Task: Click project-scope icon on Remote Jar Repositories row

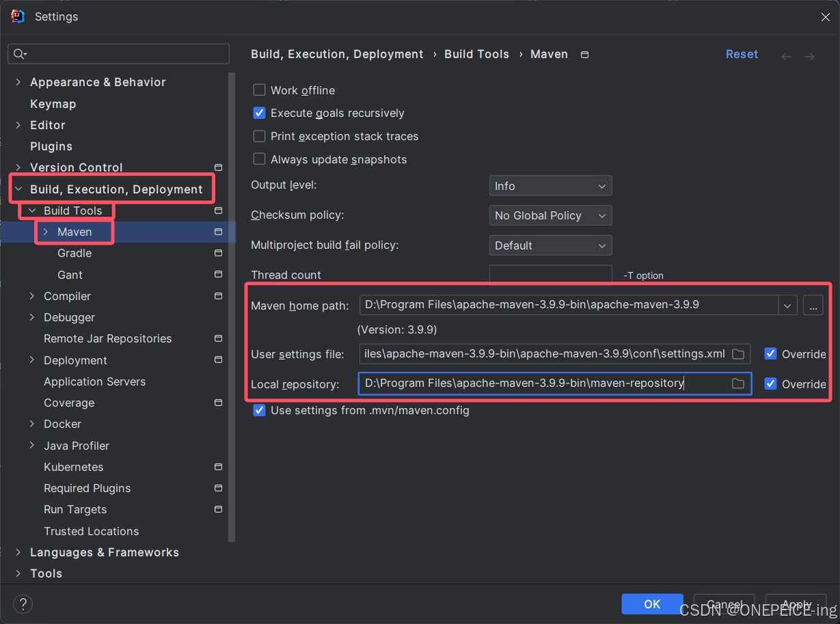Action: 218,338
